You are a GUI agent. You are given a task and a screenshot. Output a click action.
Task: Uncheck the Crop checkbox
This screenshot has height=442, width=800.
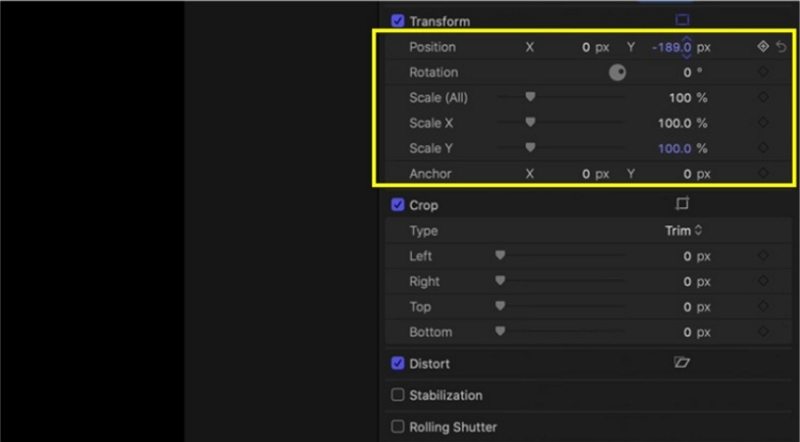[397, 205]
